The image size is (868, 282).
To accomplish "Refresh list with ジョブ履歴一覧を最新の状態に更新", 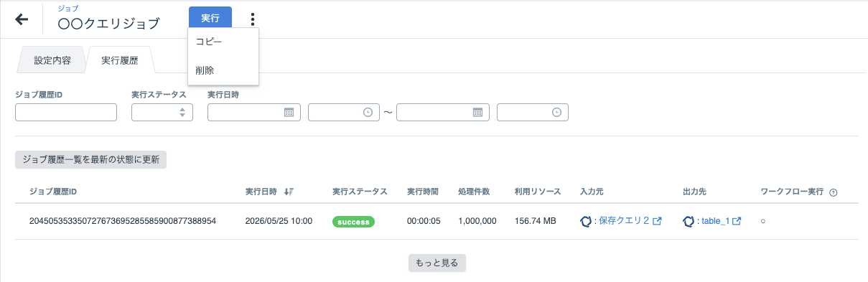I will tap(91, 159).
